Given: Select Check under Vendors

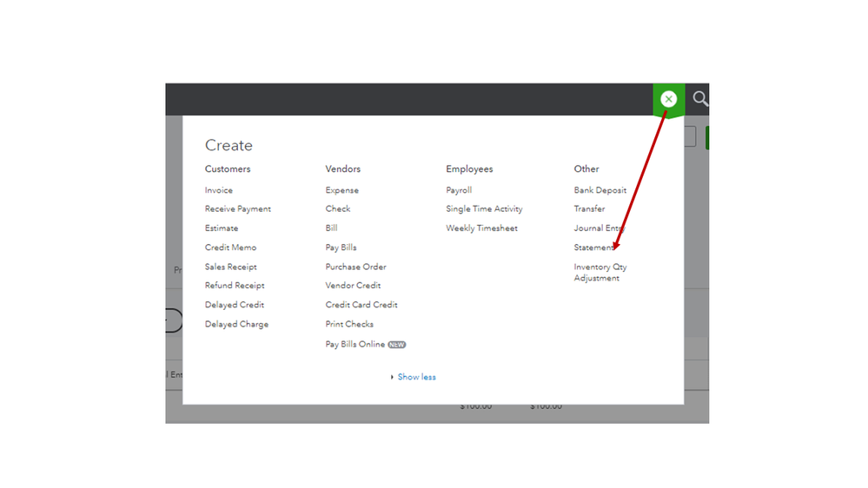Looking at the screenshot, I should (338, 208).
